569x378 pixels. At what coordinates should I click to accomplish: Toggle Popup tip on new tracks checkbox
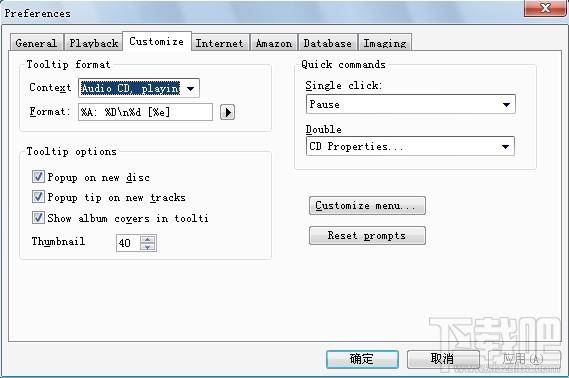pos(38,197)
